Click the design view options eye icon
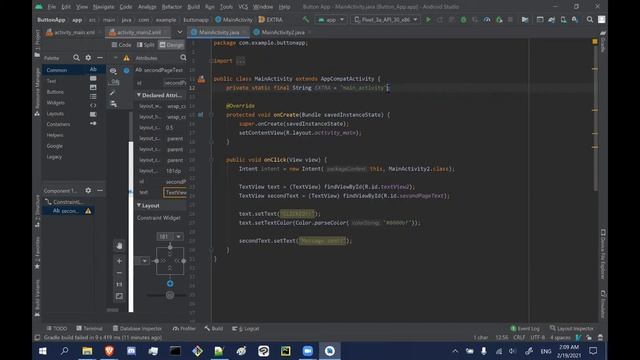This screenshot has height=360, width=640. 113,71
